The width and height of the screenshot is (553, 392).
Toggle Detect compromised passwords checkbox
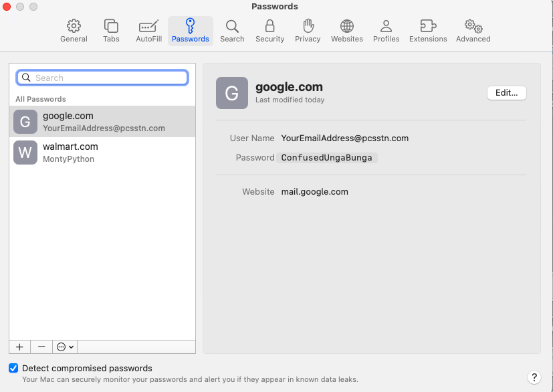13,368
